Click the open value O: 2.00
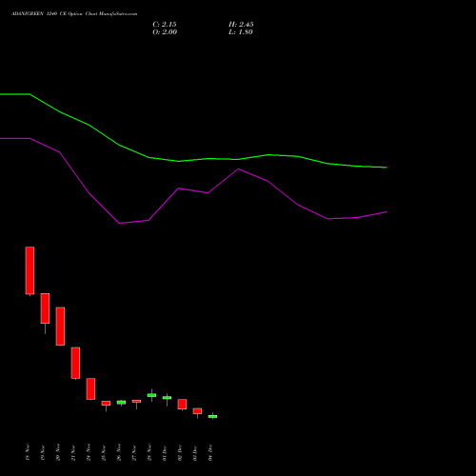Viewport: 476px width, 476px height. 165,32
